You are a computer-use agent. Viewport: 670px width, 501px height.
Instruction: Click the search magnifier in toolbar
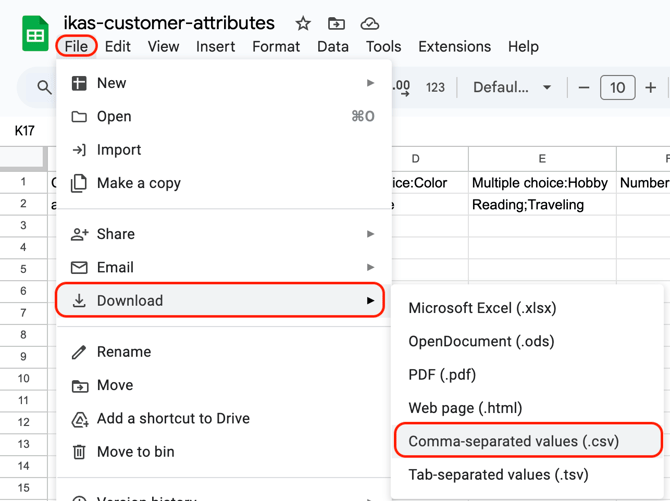click(x=44, y=88)
